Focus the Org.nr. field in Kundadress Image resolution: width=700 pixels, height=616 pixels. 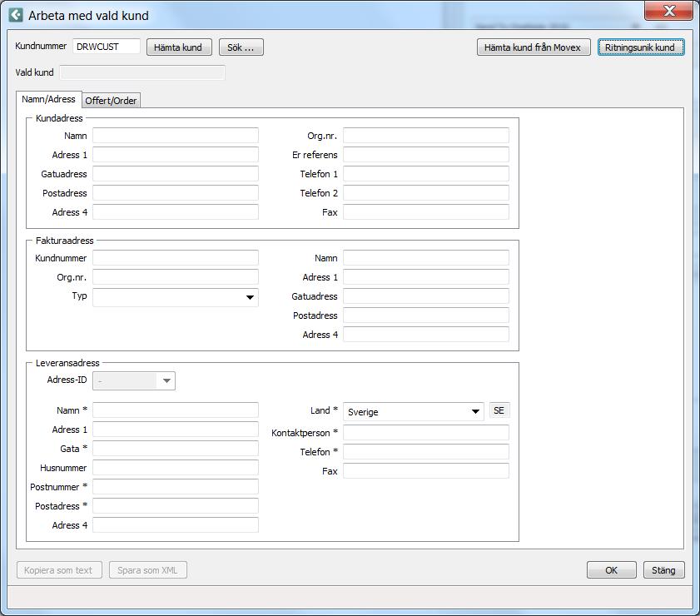426,136
